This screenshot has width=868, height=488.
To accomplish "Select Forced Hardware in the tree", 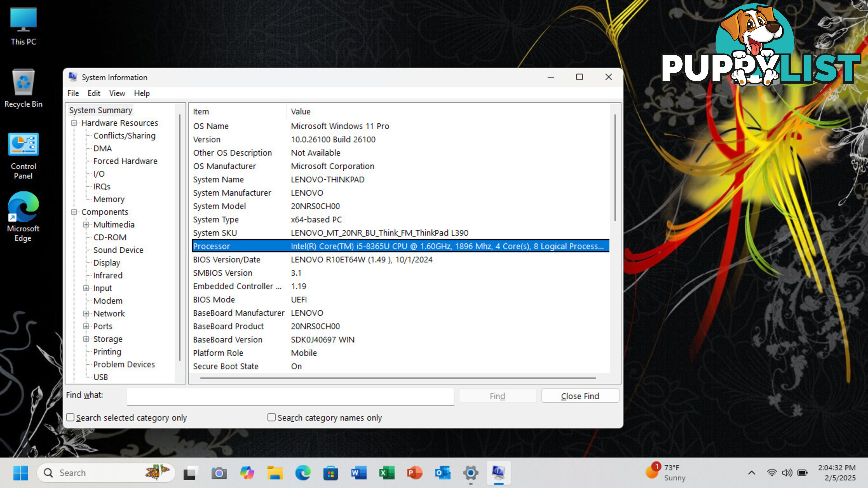I will (125, 161).
